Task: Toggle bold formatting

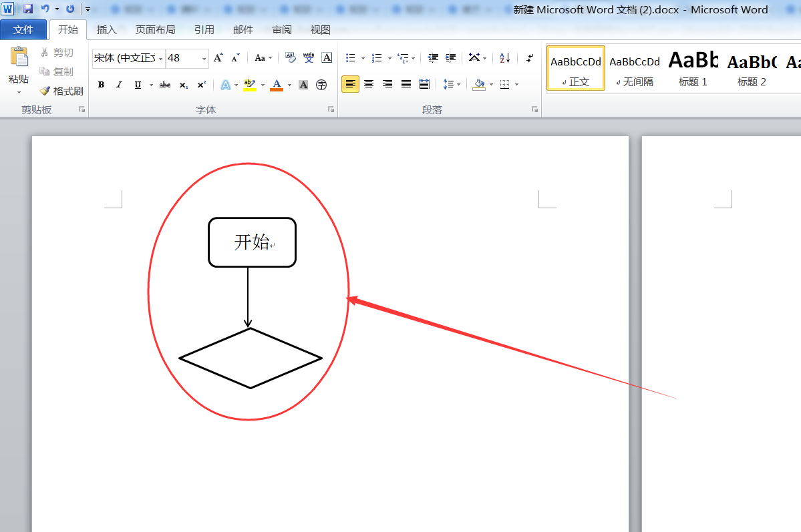Action: tap(101, 85)
